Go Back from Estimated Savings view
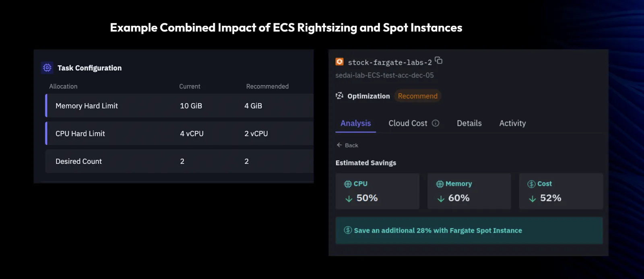The width and height of the screenshot is (644, 279). (347, 145)
